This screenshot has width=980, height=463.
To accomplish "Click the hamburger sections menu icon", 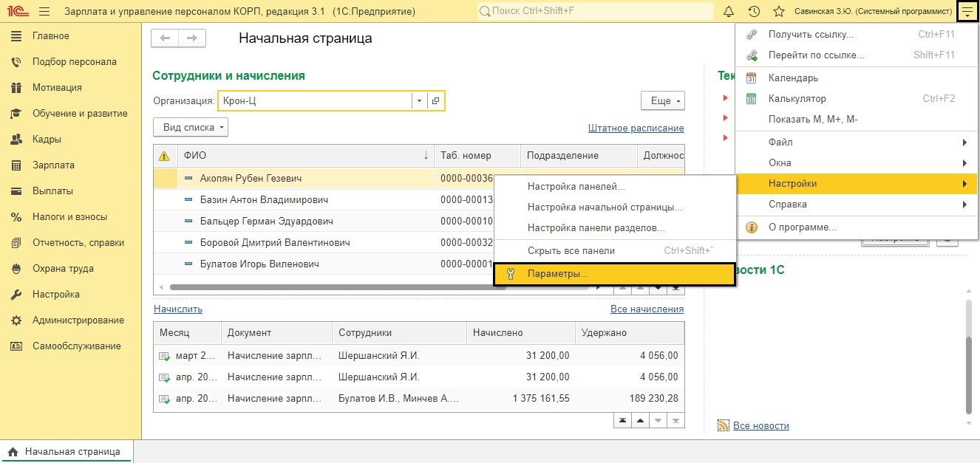I will 44,12.
